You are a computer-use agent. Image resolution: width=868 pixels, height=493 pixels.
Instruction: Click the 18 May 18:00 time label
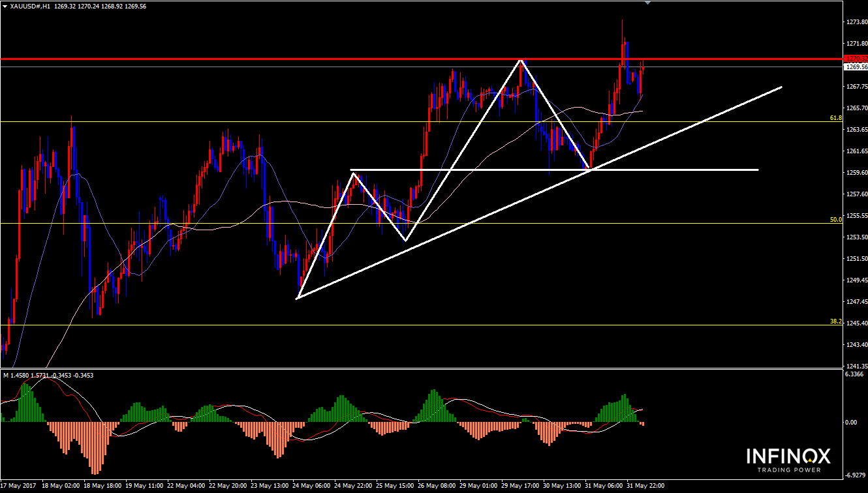103,486
